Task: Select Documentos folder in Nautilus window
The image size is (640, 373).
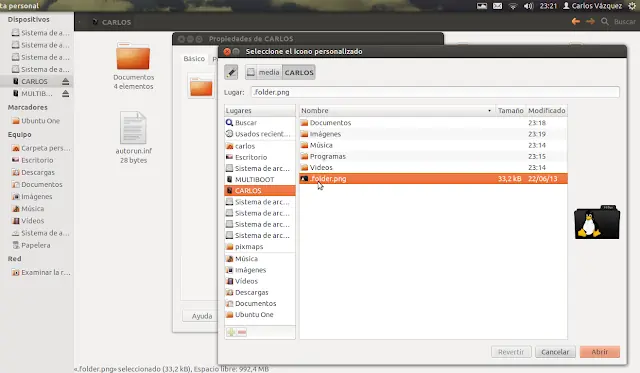Action: coord(133,65)
